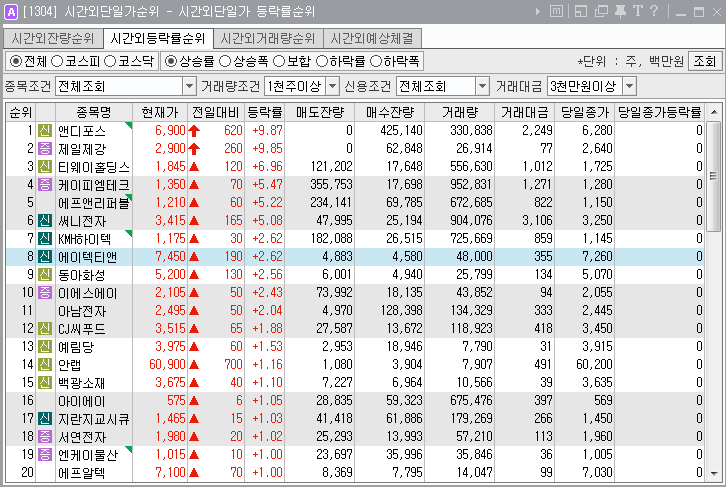
Task: Click the 신 badge on 안랩 row
Action: pos(45,365)
